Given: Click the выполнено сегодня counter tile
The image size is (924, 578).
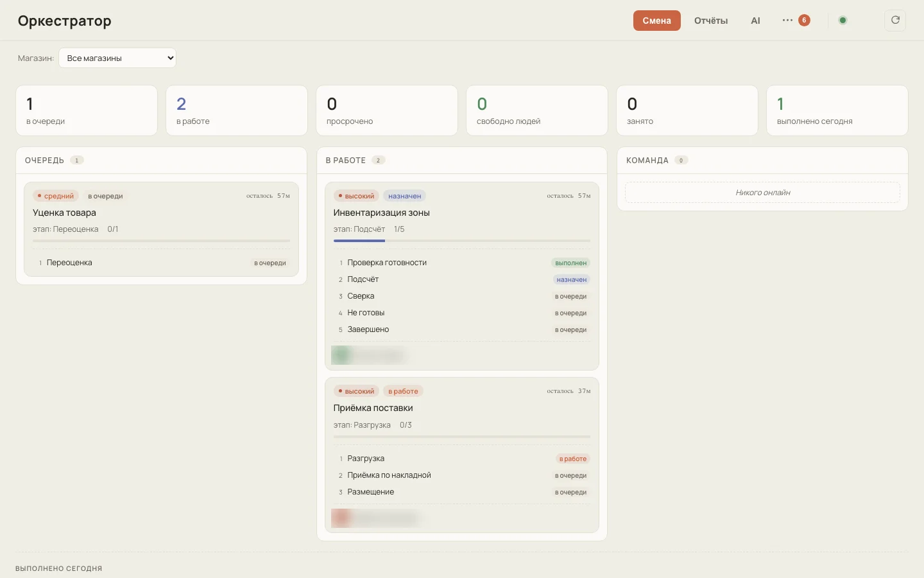Looking at the screenshot, I should click(837, 110).
